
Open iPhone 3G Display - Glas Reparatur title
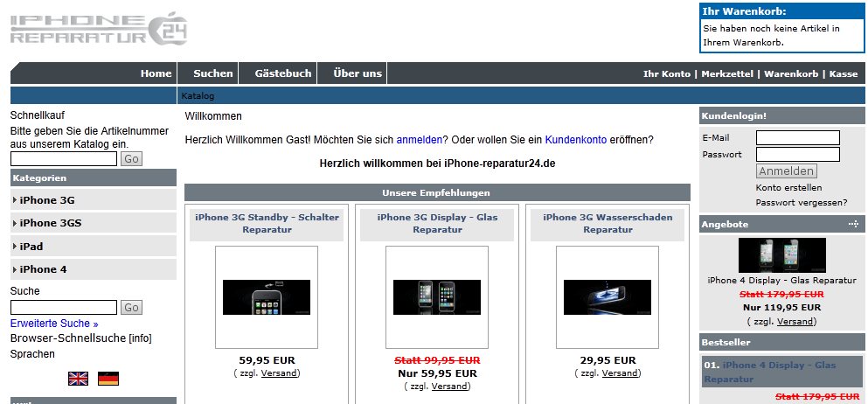437,224
